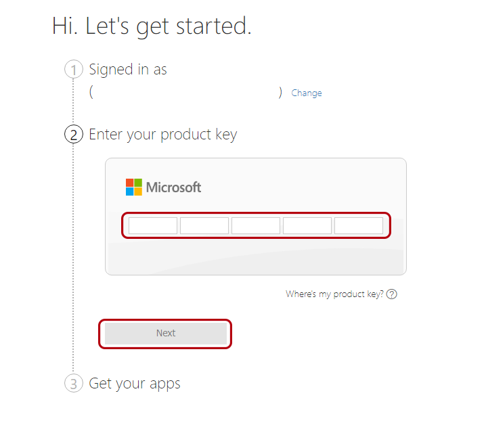Click the blank account area inside parentheses
Image resolution: width=486 pixels, height=448 pixels.
point(185,93)
